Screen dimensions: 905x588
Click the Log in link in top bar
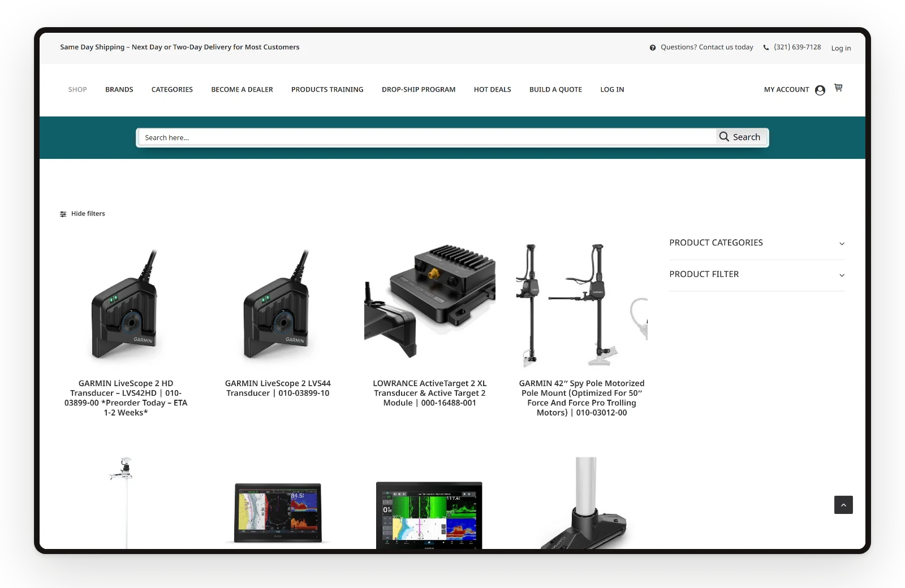click(x=841, y=48)
